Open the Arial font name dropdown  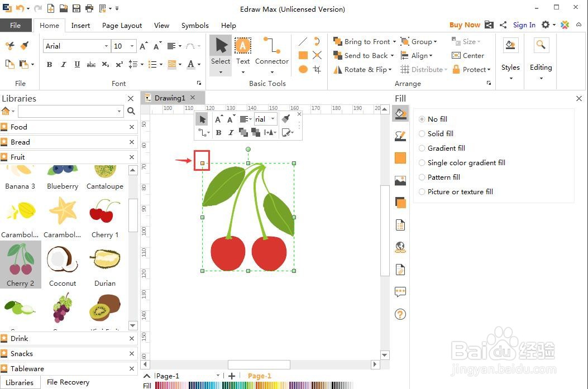[107, 46]
